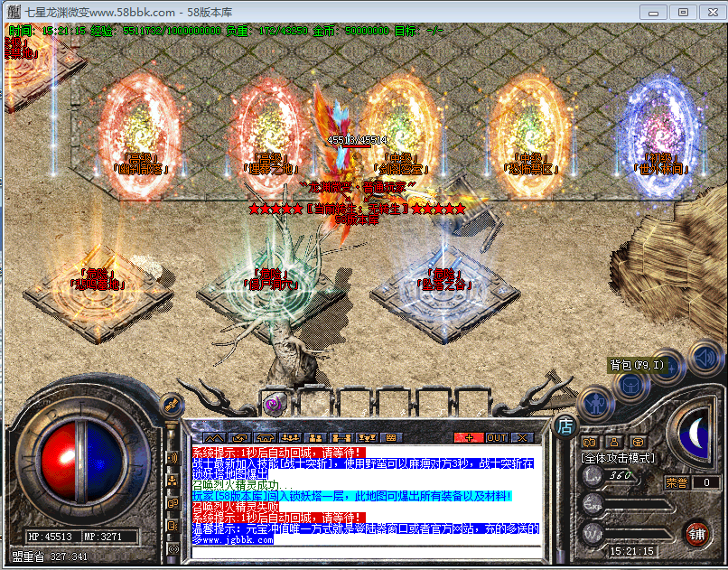Image resolution: width=728 pixels, height=570 pixels.
Task: Click the X exit button in the chat toolbar
Action: [x=522, y=437]
